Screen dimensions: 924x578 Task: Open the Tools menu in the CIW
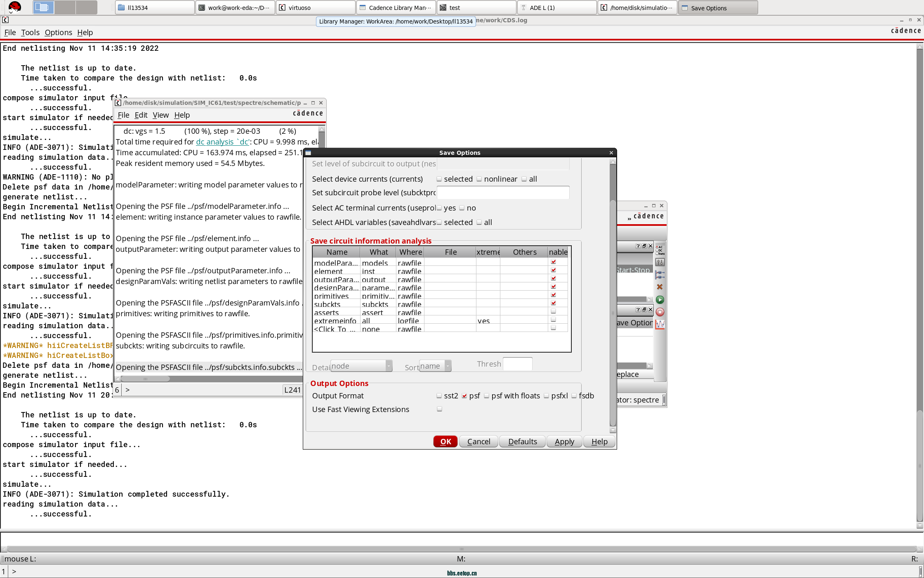point(30,32)
